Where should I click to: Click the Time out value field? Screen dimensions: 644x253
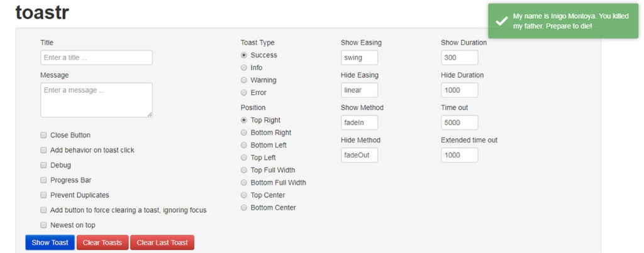(459, 122)
